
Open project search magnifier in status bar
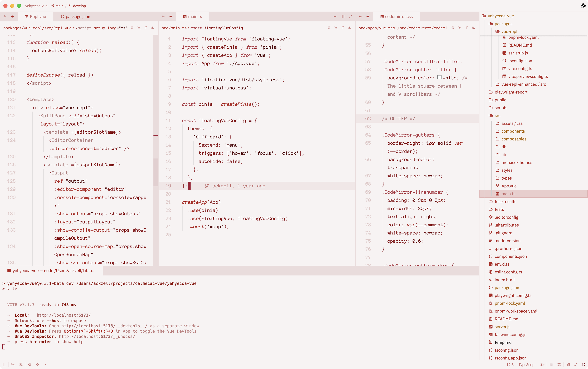(x=30, y=365)
